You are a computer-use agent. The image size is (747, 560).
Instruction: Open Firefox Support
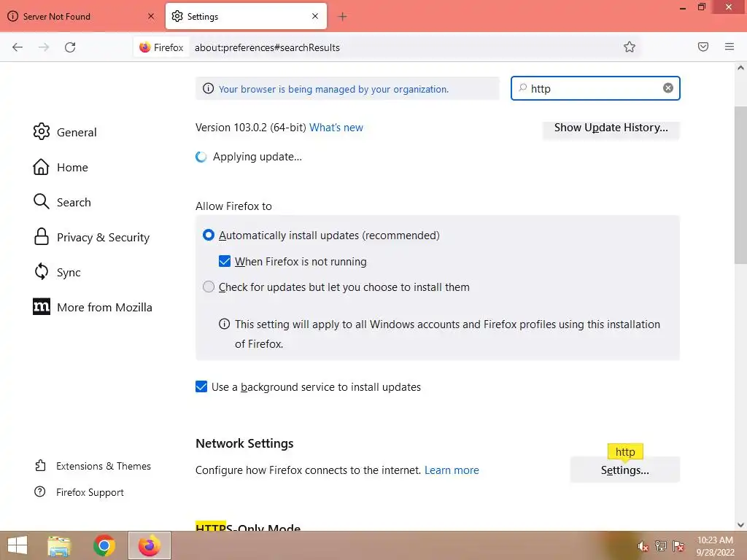[x=79, y=492]
